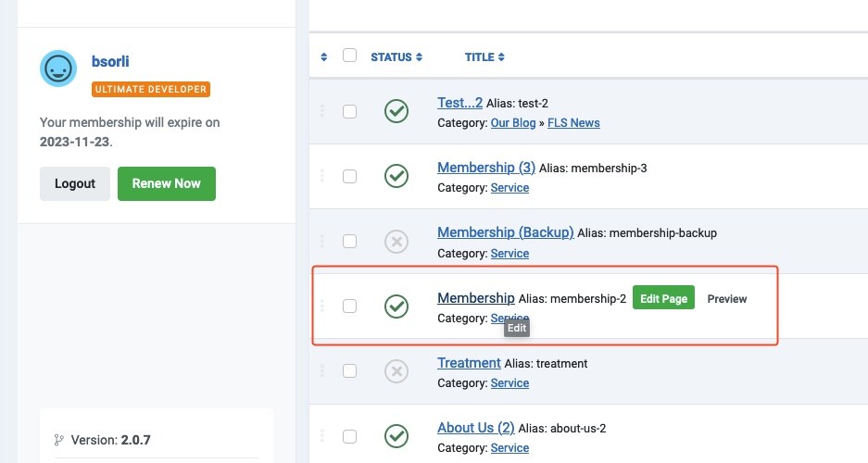The height and width of the screenshot is (463, 868).
Task: Click the Edit Page green button
Action: 663,298
